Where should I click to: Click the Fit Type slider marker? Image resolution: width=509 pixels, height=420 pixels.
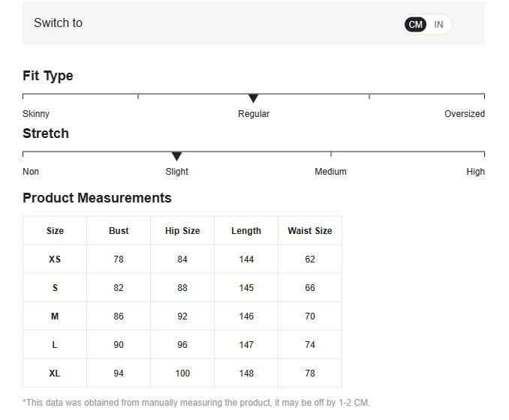pyautogui.click(x=253, y=98)
